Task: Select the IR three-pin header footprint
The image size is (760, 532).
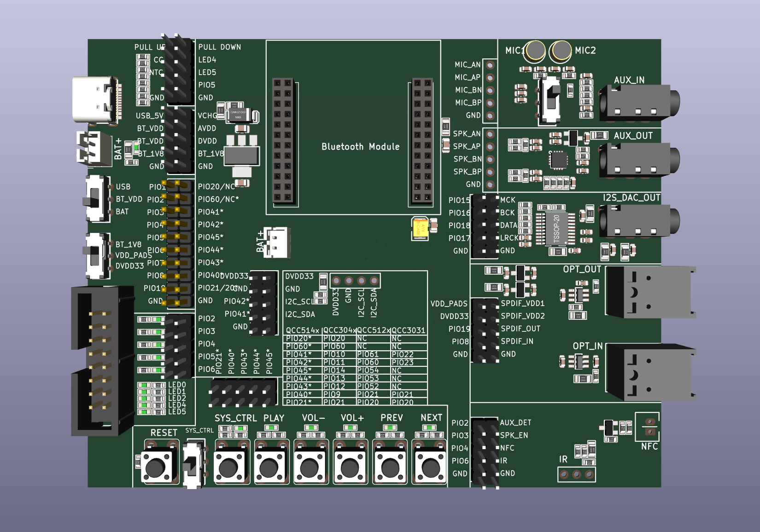Action: [576, 474]
